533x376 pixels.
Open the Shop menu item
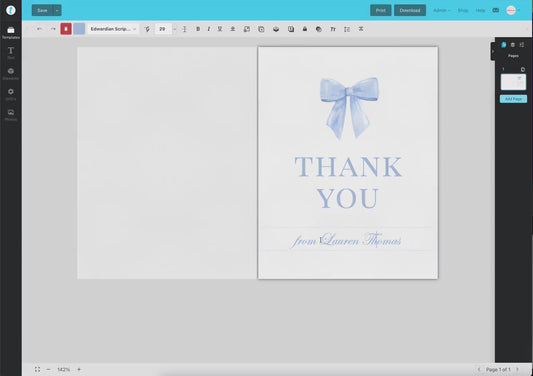pos(463,10)
